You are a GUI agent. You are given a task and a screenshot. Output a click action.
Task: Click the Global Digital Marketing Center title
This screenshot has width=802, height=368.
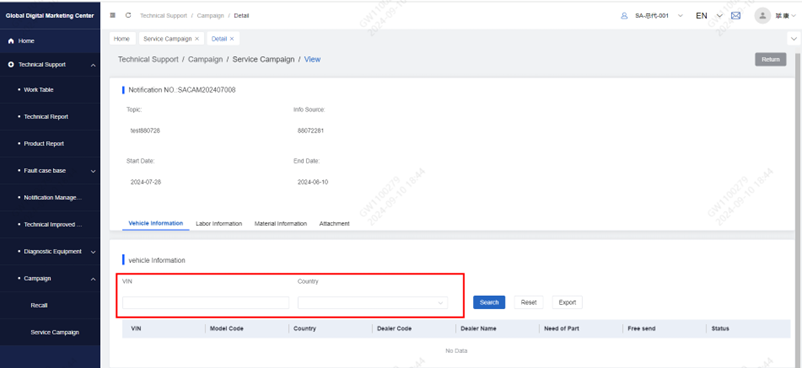[x=50, y=16]
